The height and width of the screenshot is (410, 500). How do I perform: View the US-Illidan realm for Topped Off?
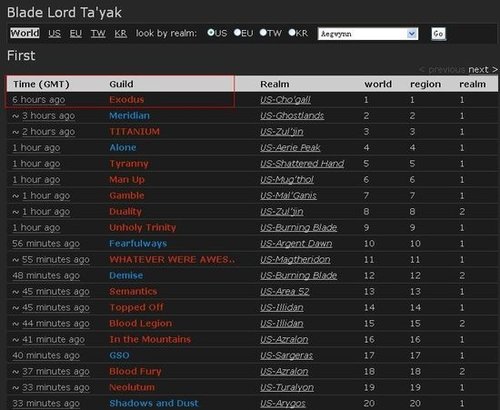(x=282, y=307)
